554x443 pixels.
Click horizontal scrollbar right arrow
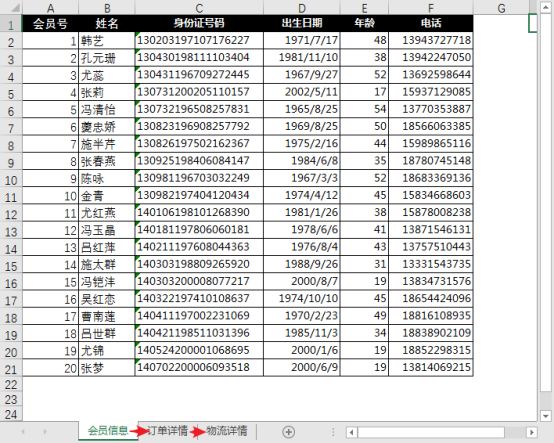(x=532, y=432)
